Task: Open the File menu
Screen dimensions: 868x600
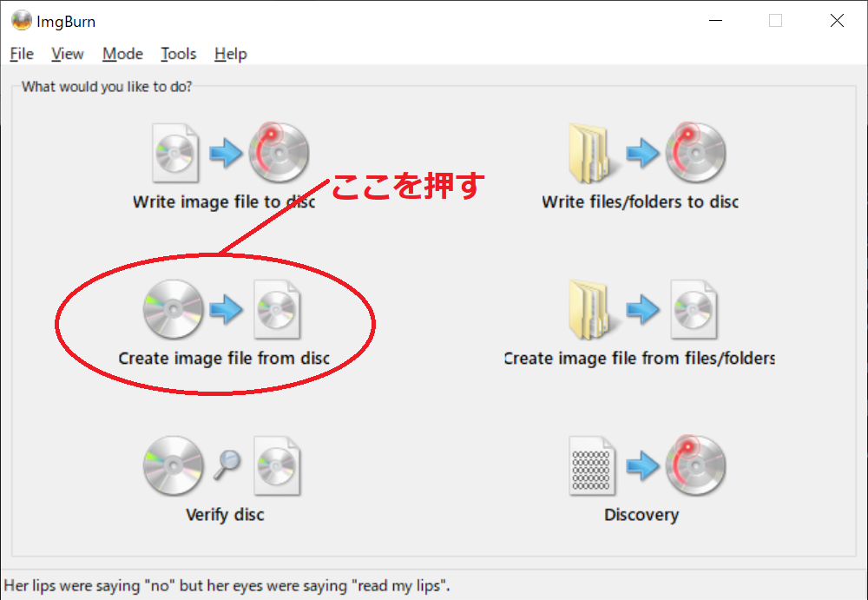Action: click(22, 54)
